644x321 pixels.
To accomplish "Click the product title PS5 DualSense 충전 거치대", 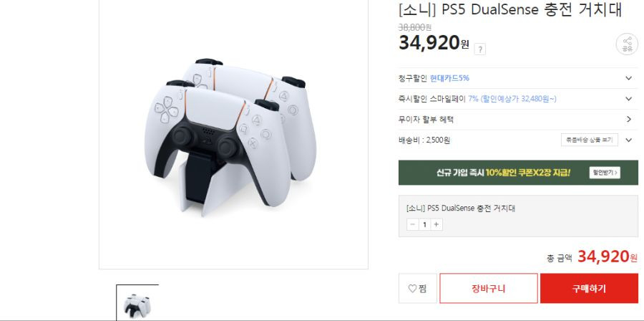I will [510, 9].
